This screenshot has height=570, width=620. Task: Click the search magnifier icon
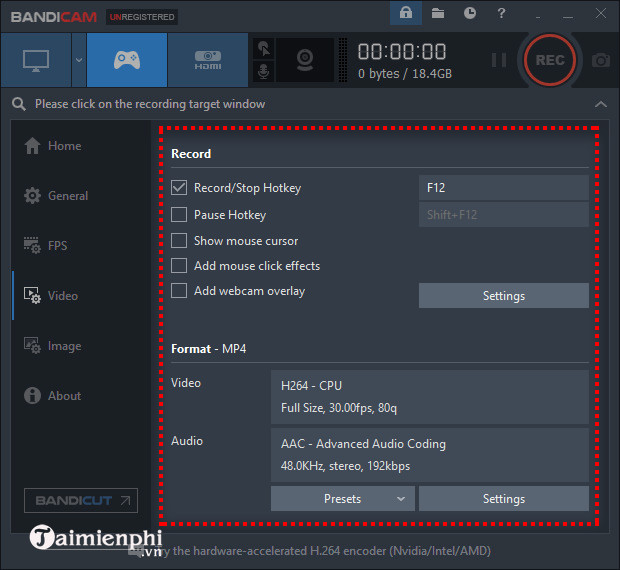(19, 104)
